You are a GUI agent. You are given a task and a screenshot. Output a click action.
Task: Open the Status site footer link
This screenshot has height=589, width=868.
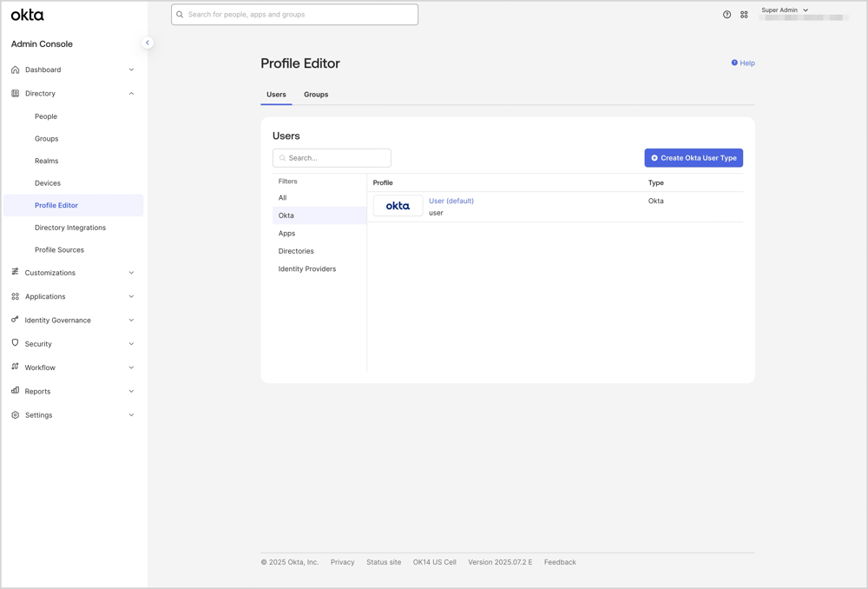tap(384, 562)
